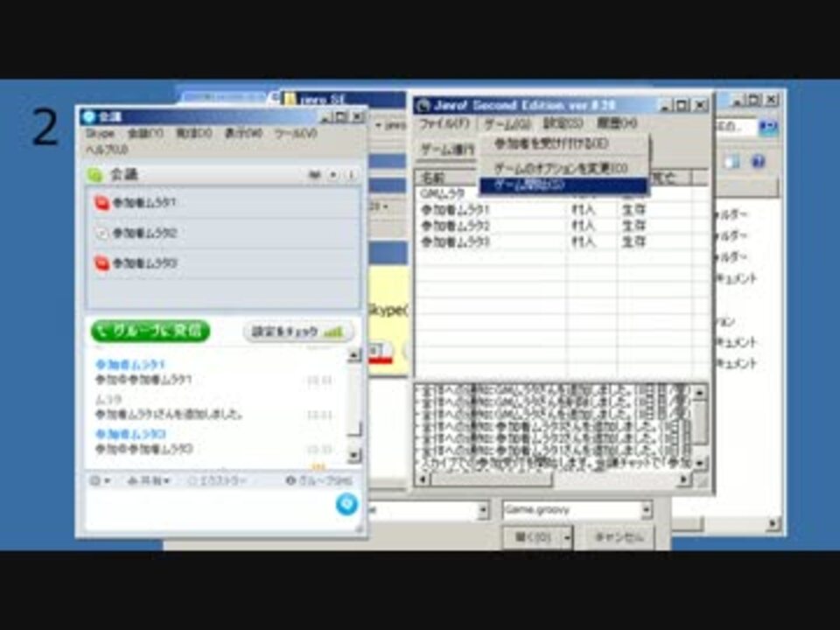Click the キャンセル button in the file dialog
The height and width of the screenshot is (630, 840).
pyautogui.click(x=619, y=537)
